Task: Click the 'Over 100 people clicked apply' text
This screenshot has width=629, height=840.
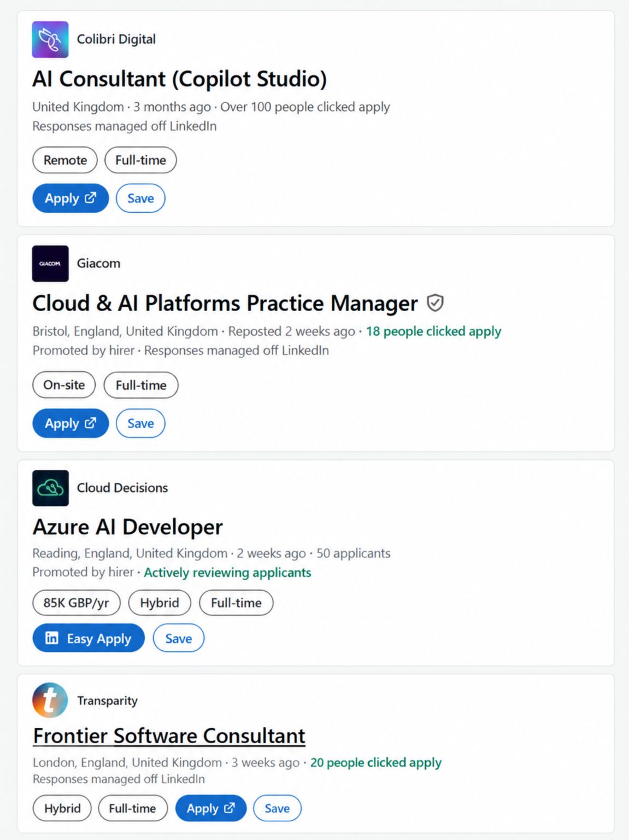Action: coord(305,107)
